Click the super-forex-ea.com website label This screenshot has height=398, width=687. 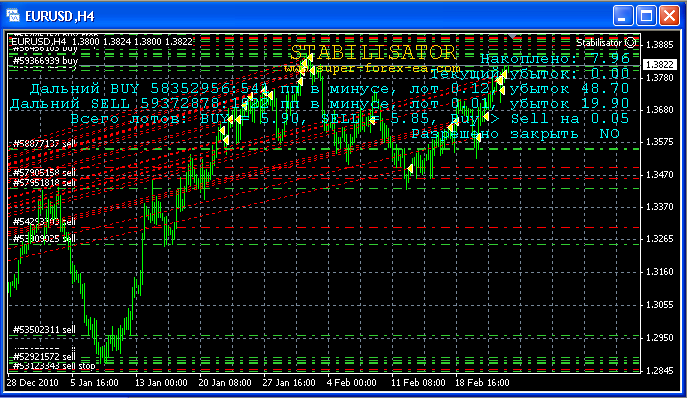click(x=372, y=69)
